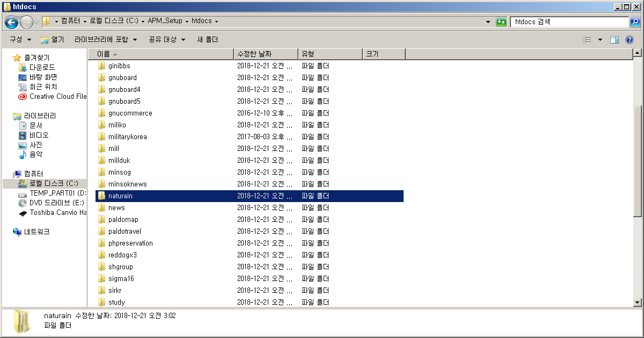Click the militarykorea folder icon
The height and width of the screenshot is (338, 644).
point(101,136)
